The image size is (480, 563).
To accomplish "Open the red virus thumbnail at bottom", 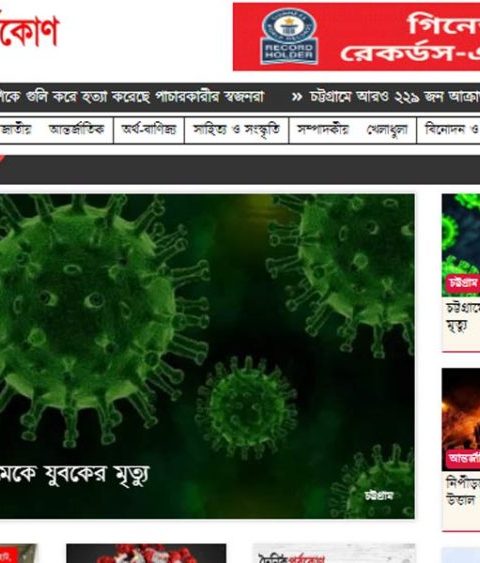I will tap(146, 553).
